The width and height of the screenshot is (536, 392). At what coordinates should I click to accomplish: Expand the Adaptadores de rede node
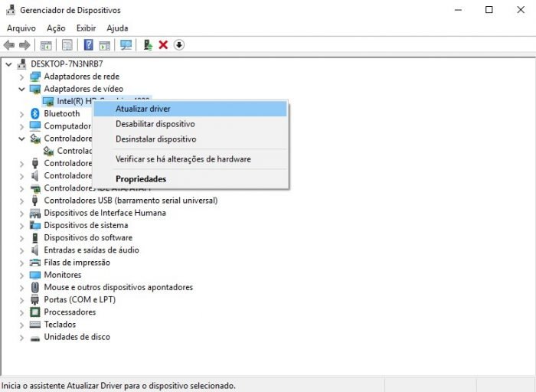21,77
